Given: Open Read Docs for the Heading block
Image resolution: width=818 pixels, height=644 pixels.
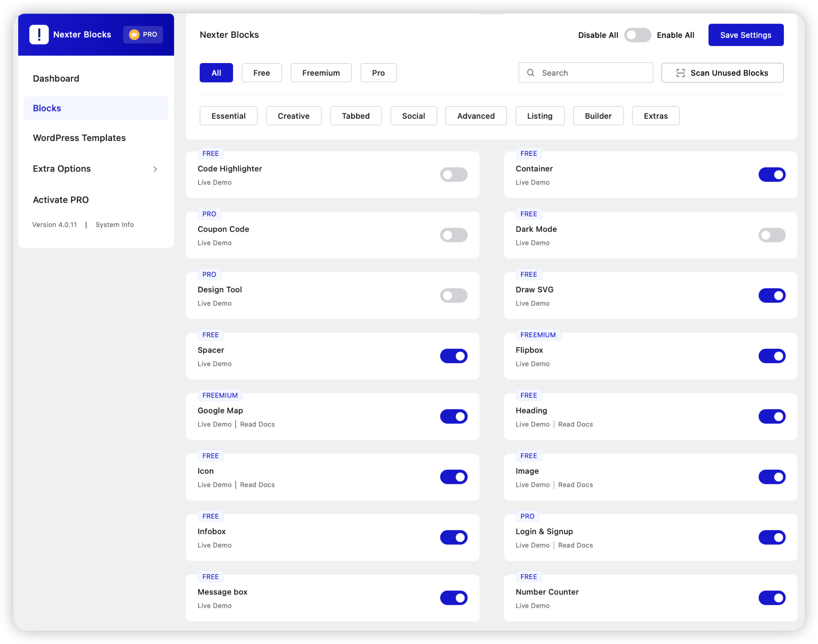Looking at the screenshot, I should coord(575,424).
